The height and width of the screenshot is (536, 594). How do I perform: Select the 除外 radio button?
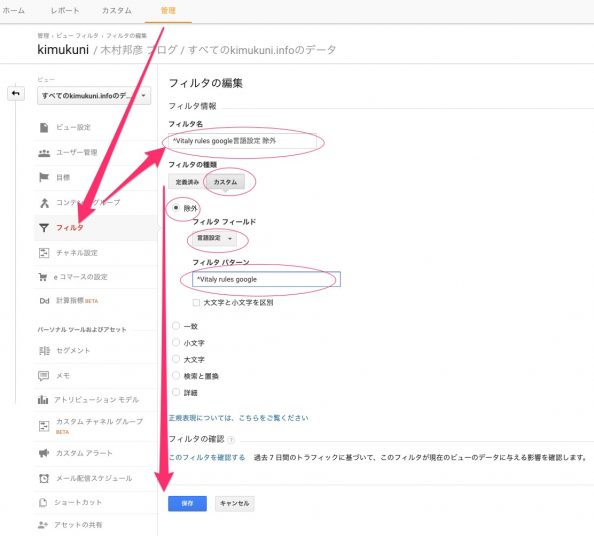176,208
